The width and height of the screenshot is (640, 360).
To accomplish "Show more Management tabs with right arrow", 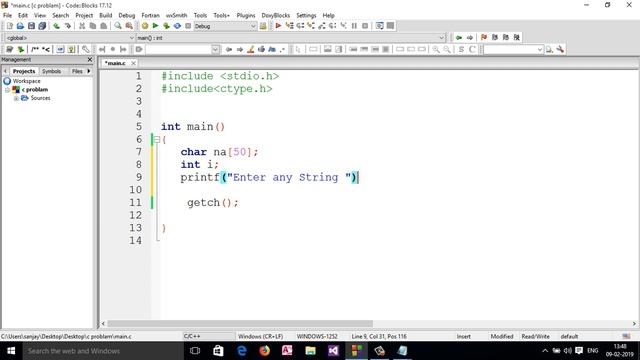I will 89,71.
